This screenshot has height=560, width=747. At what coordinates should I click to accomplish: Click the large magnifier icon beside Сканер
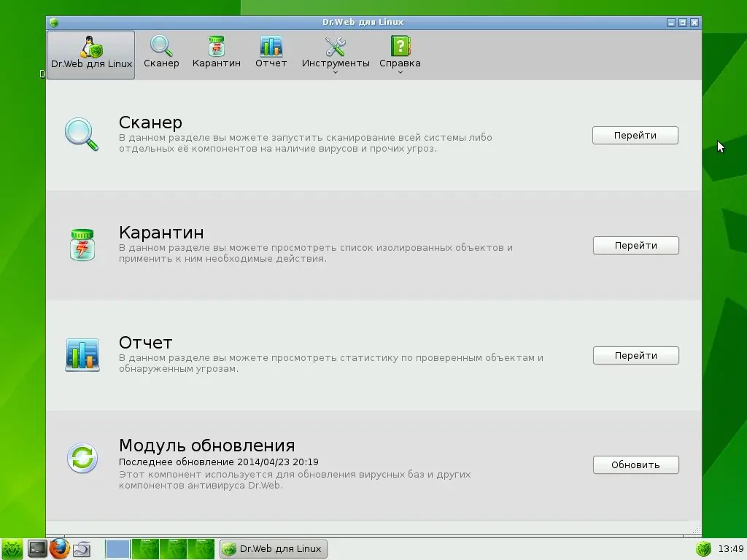click(82, 134)
